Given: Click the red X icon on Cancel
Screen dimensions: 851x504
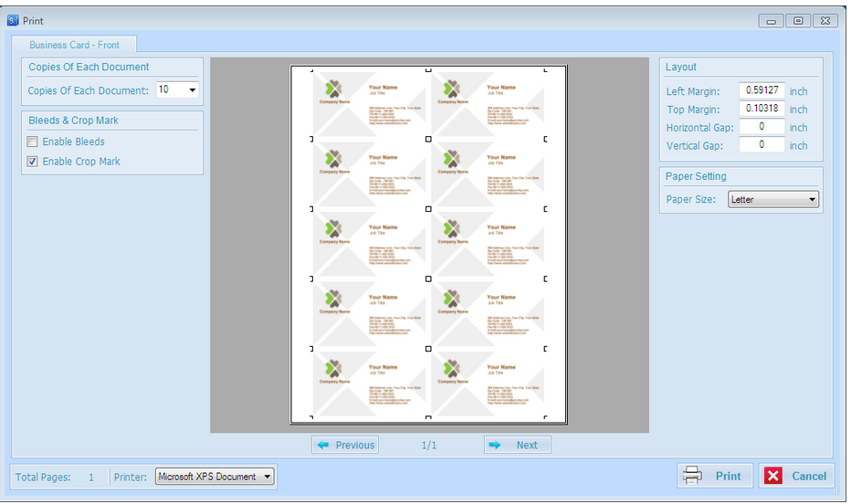Looking at the screenshot, I should 772,476.
